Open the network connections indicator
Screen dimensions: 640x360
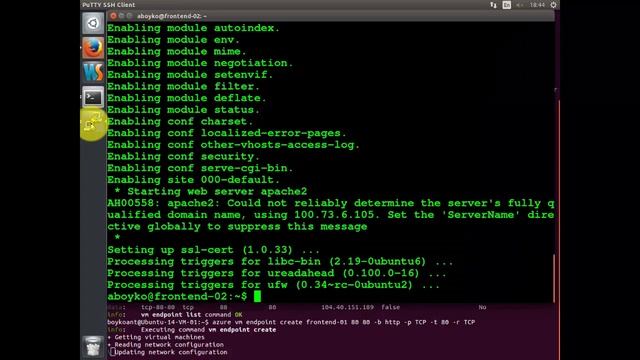(493, 5)
